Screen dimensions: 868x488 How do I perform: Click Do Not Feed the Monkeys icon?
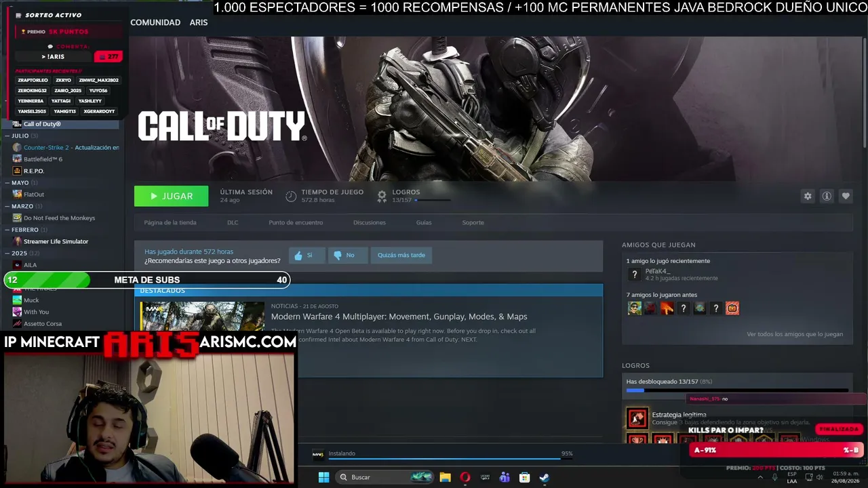pos(17,218)
